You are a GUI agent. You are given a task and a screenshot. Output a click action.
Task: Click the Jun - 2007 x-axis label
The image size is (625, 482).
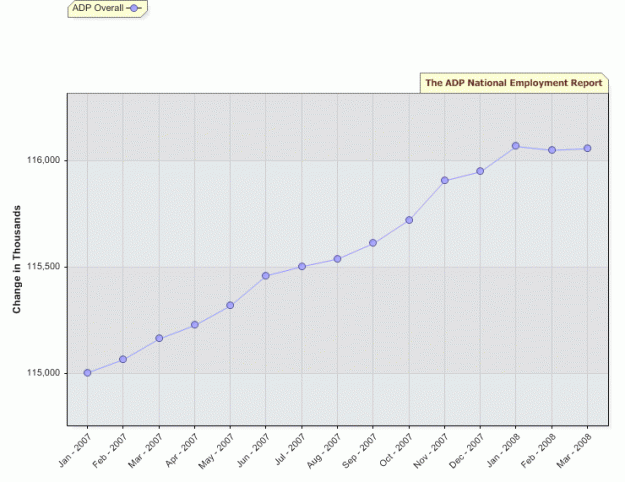[x=254, y=450]
